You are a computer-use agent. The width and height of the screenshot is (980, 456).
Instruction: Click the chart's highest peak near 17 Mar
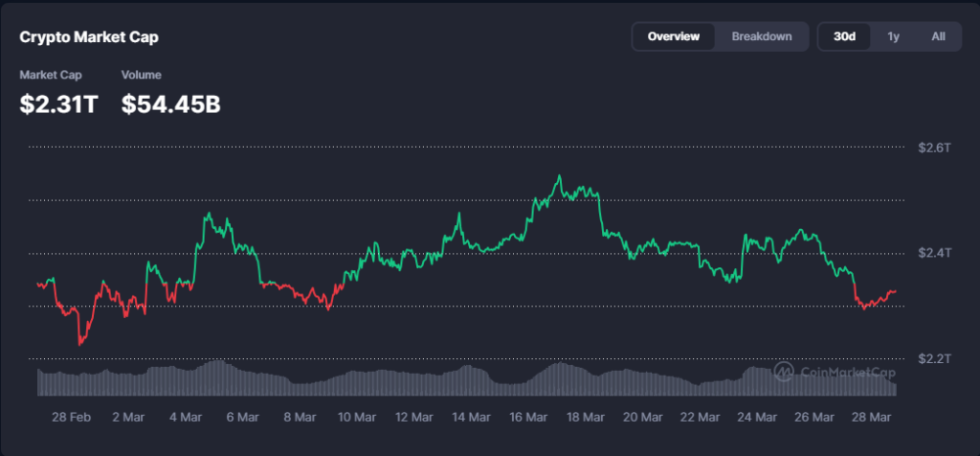coord(559,176)
